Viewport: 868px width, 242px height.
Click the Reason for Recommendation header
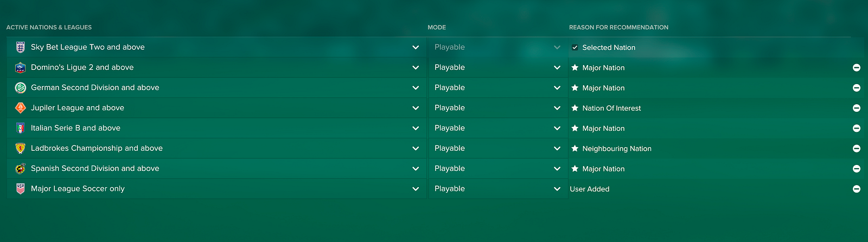(618, 27)
